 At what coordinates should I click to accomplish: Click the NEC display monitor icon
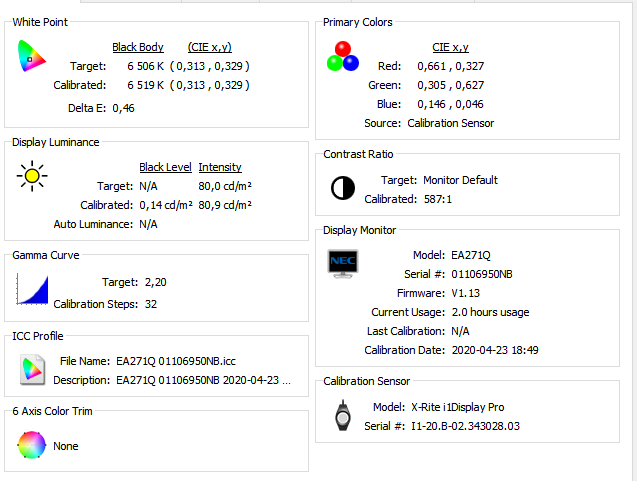342,264
